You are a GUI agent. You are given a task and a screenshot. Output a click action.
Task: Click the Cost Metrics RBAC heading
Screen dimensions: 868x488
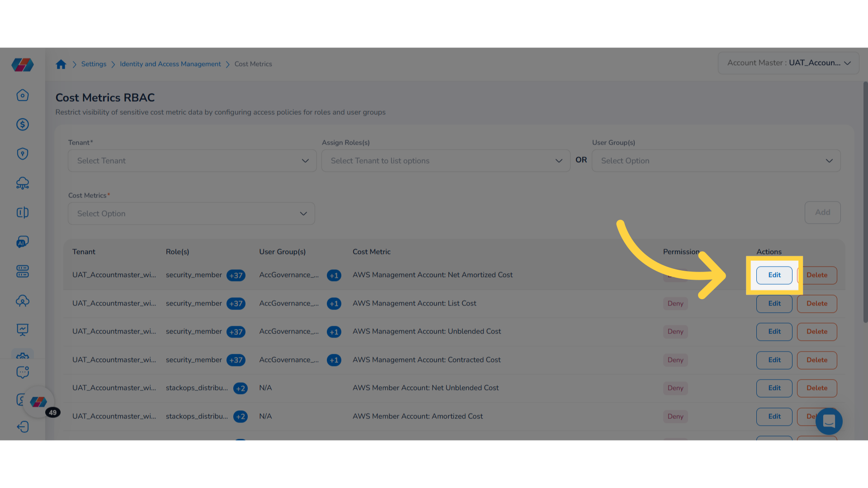tap(105, 98)
